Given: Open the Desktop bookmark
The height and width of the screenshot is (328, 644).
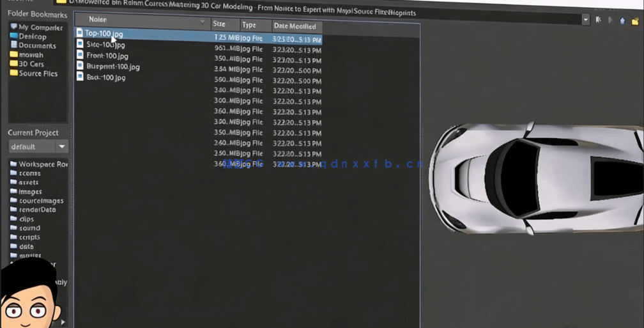Looking at the screenshot, I should tap(32, 36).
